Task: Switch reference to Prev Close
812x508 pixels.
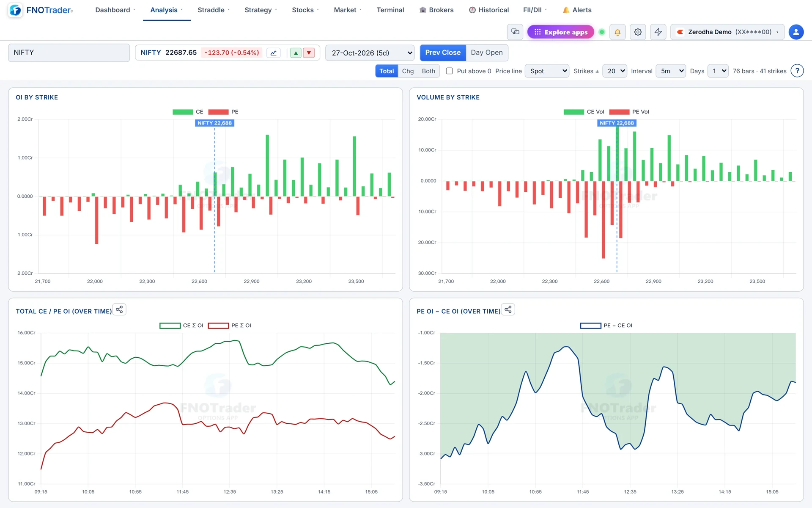Action: coord(443,52)
